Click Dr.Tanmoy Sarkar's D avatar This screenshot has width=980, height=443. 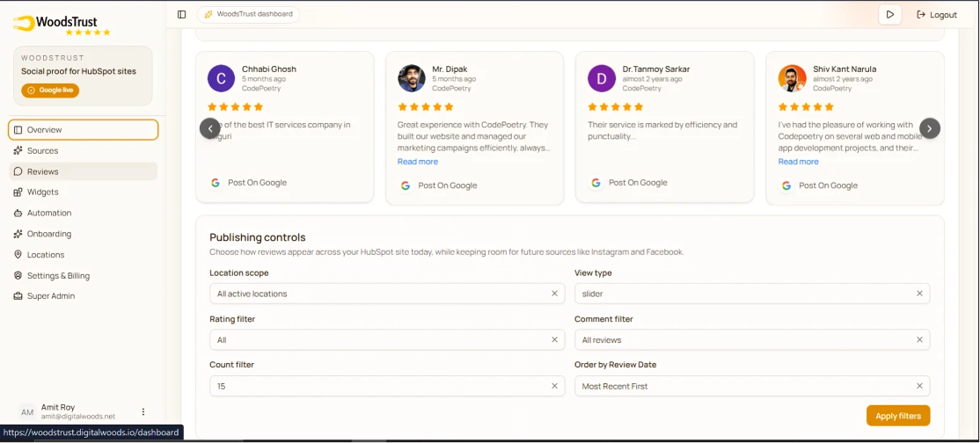(x=601, y=79)
